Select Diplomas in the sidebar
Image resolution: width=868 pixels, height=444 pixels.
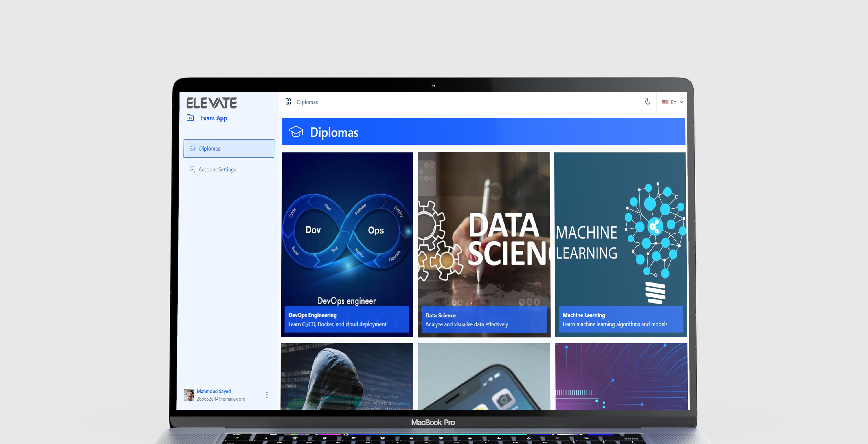click(x=229, y=149)
